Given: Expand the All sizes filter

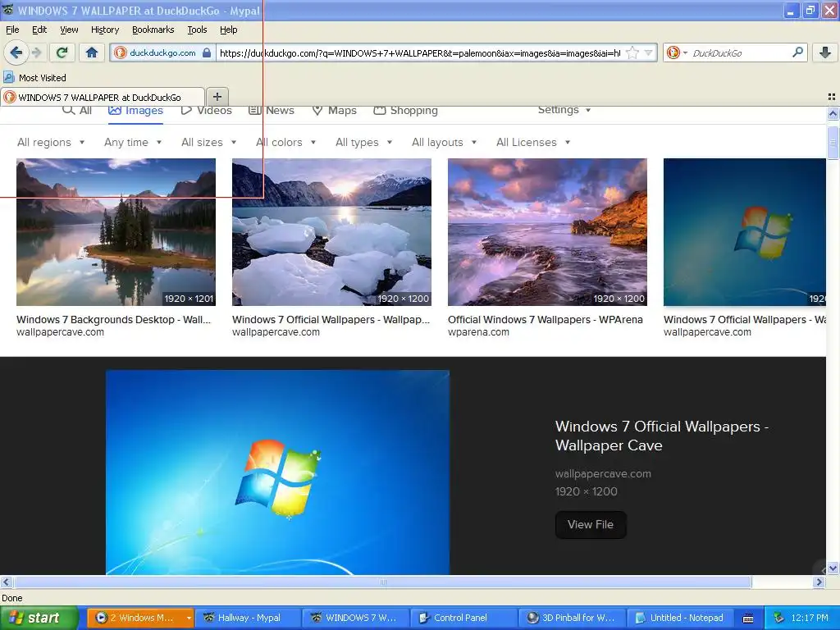Looking at the screenshot, I should (x=209, y=142).
